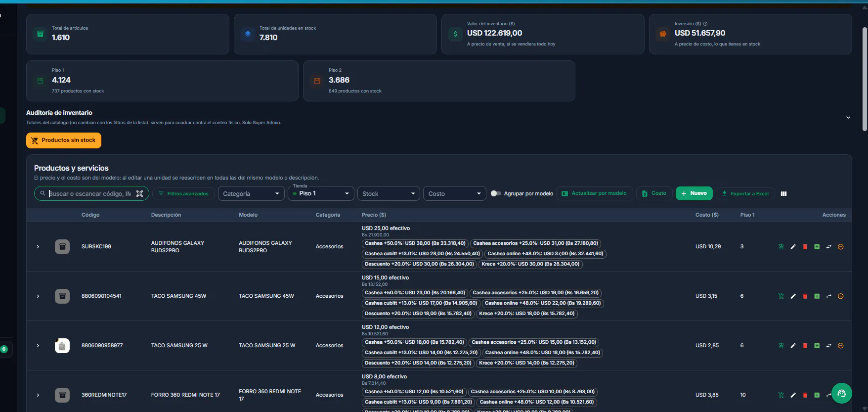Click Actualizar por modelo button

[594, 193]
